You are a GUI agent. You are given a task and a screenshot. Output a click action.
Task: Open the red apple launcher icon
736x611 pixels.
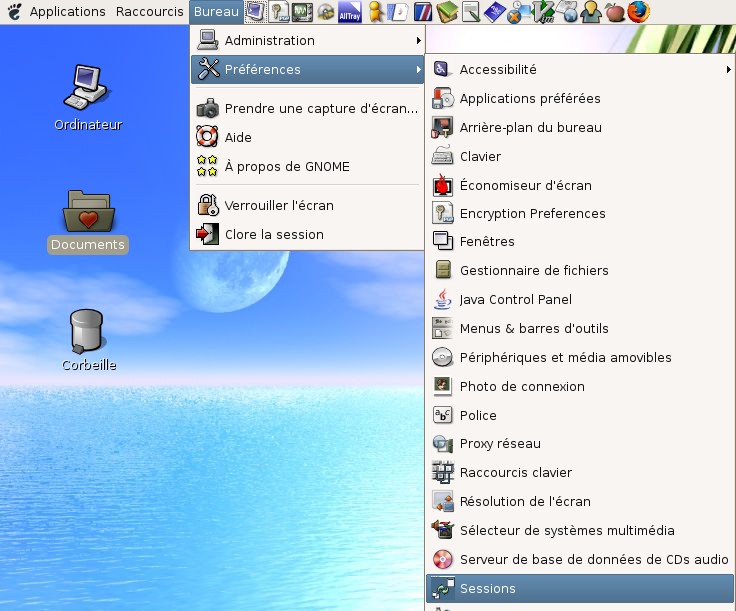(614, 12)
